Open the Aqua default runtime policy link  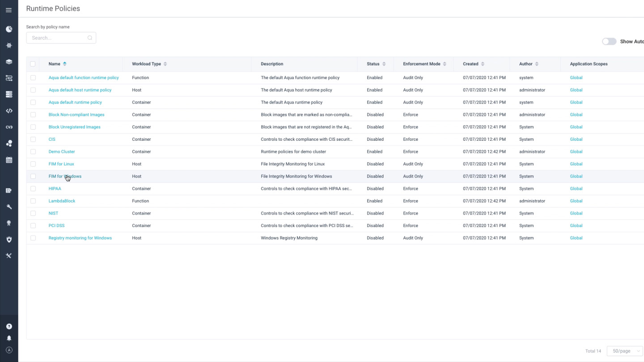point(75,102)
